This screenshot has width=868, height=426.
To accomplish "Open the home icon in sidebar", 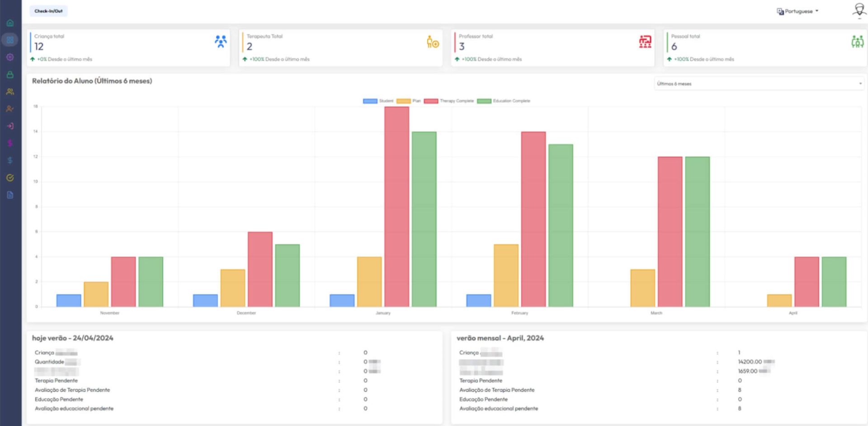I will tap(10, 23).
